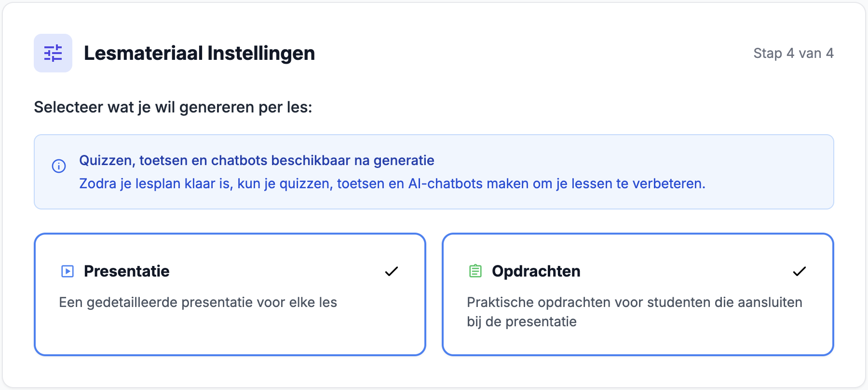Select the Lesmateriaal Instellingen heading

coord(200,54)
